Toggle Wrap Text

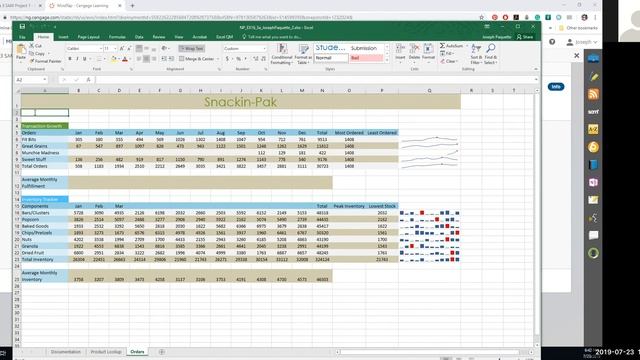[191, 49]
